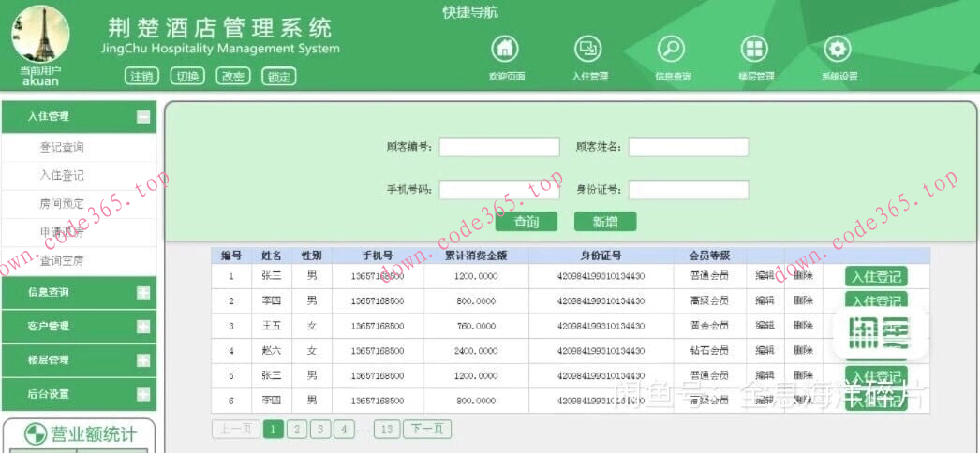This screenshot has height=453, width=980.
Task: Click 入住登记 button for row 1
Action: point(876,276)
